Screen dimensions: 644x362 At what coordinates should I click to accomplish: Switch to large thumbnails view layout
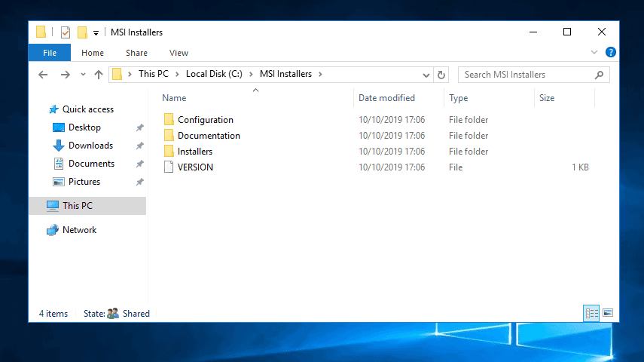point(608,313)
